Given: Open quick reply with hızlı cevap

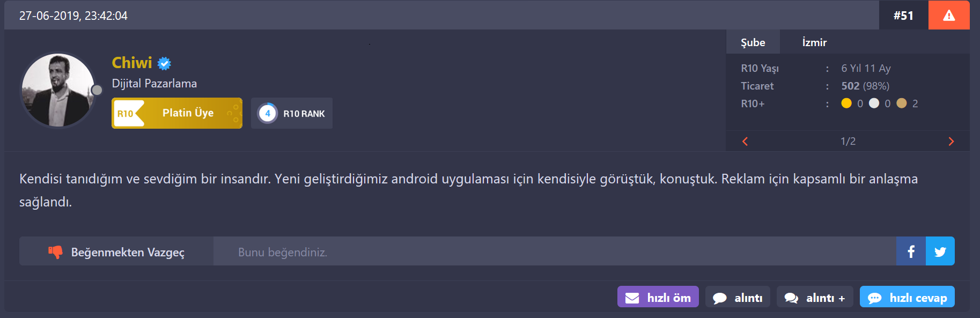Looking at the screenshot, I should pos(907,297).
